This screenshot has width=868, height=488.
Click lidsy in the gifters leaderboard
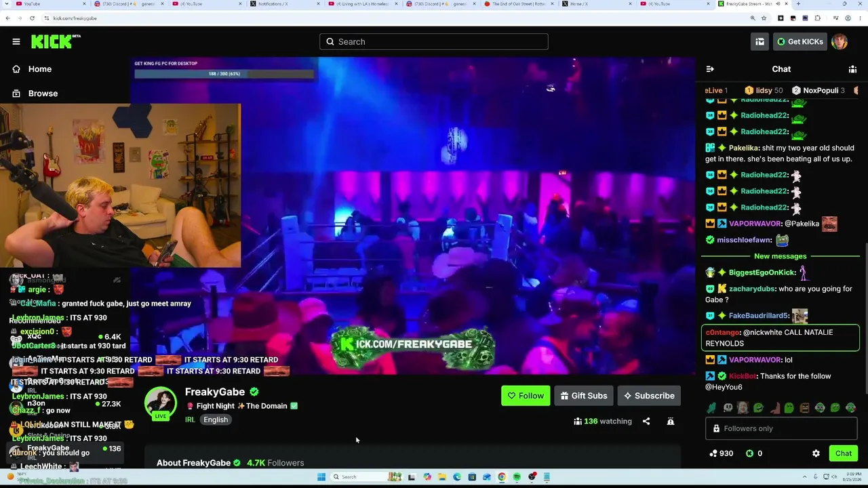[764, 90]
